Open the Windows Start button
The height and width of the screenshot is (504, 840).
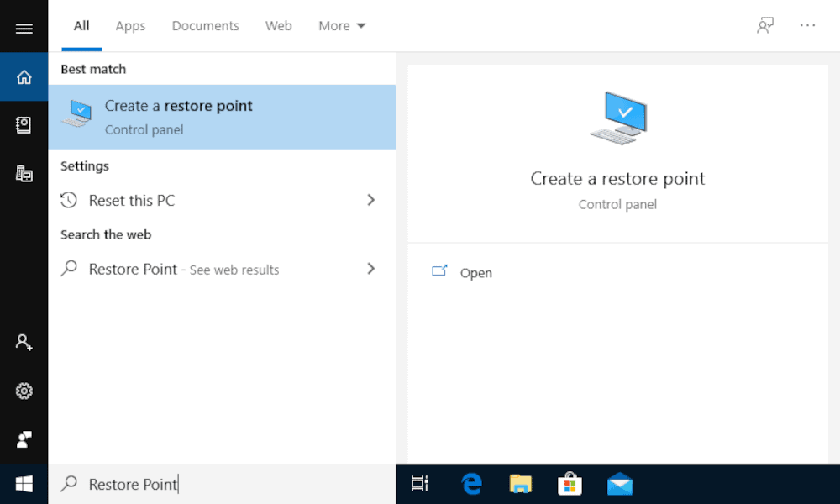24,484
